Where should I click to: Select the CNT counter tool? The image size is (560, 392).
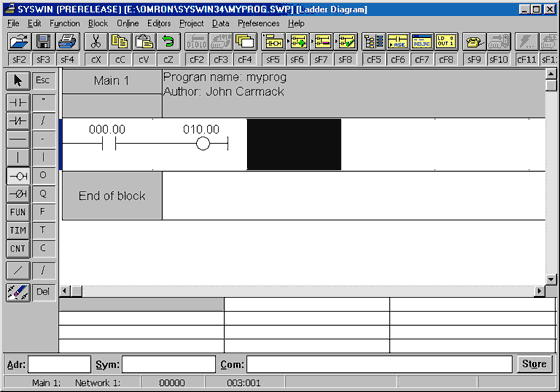pyautogui.click(x=18, y=248)
